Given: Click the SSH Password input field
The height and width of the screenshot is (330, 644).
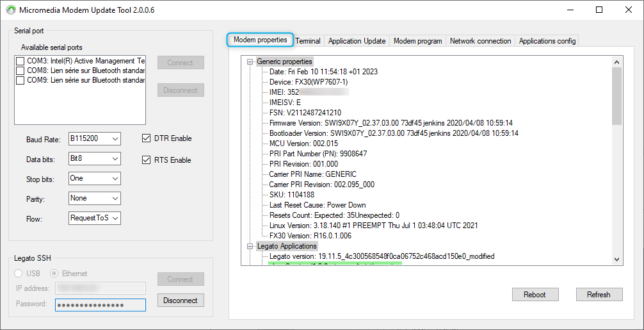Looking at the screenshot, I should [100, 304].
